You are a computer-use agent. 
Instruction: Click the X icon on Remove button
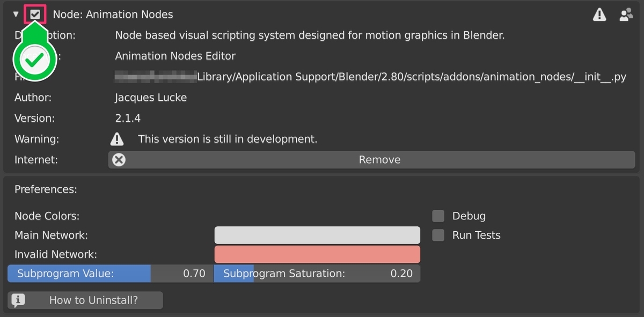pos(119,160)
